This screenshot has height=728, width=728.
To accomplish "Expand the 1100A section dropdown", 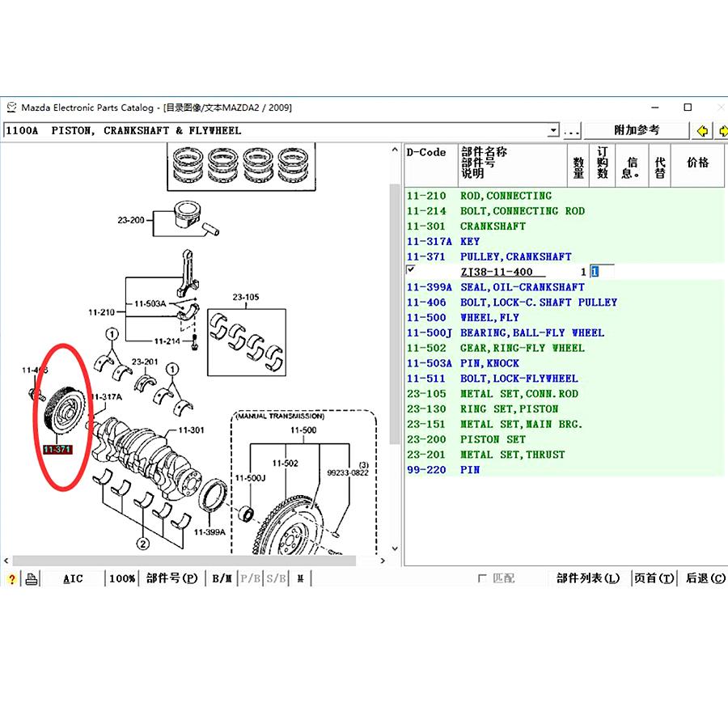I will (x=553, y=130).
